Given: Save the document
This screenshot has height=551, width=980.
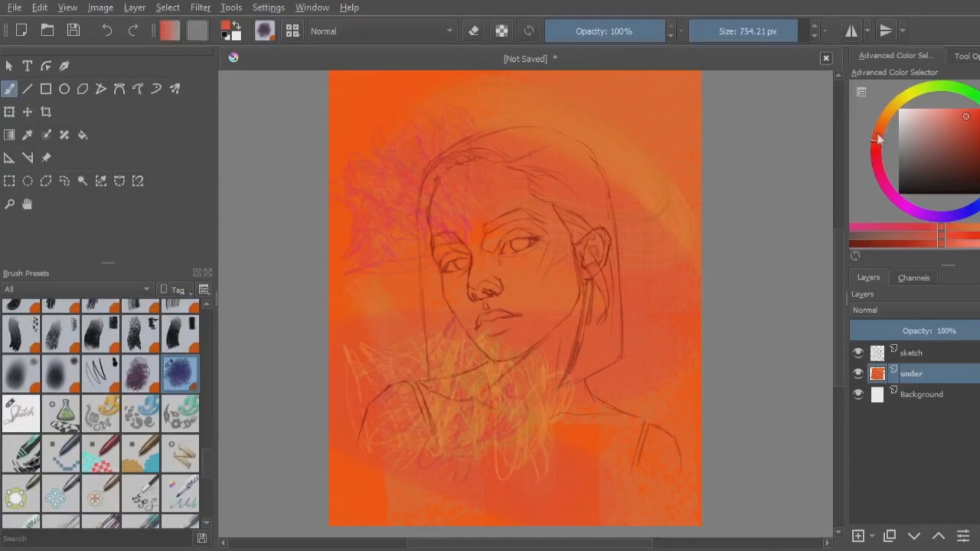Looking at the screenshot, I should (x=73, y=30).
